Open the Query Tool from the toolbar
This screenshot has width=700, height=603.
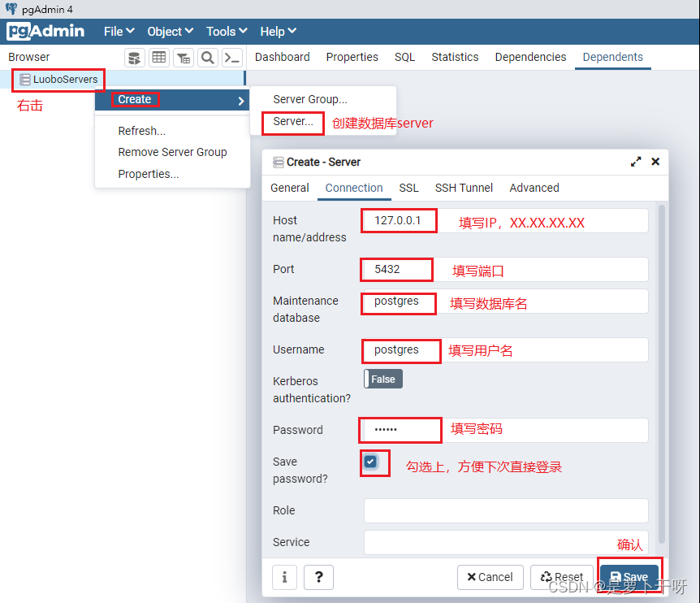(133, 58)
